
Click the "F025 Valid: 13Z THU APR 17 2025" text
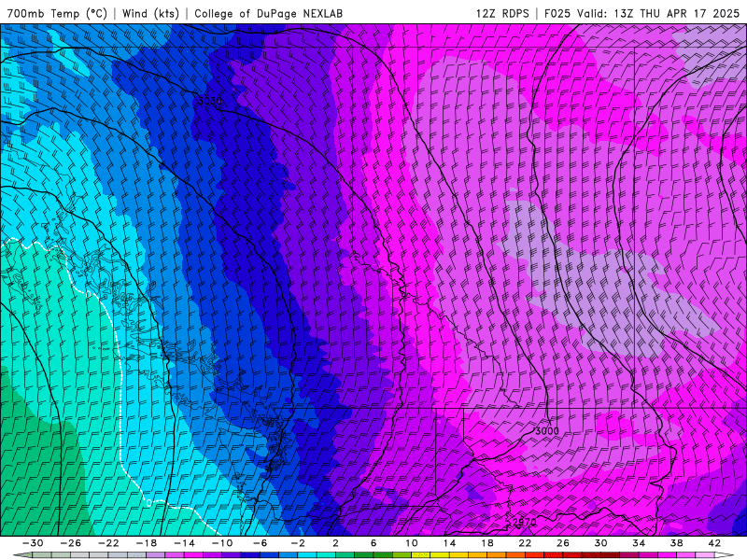[641, 13]
